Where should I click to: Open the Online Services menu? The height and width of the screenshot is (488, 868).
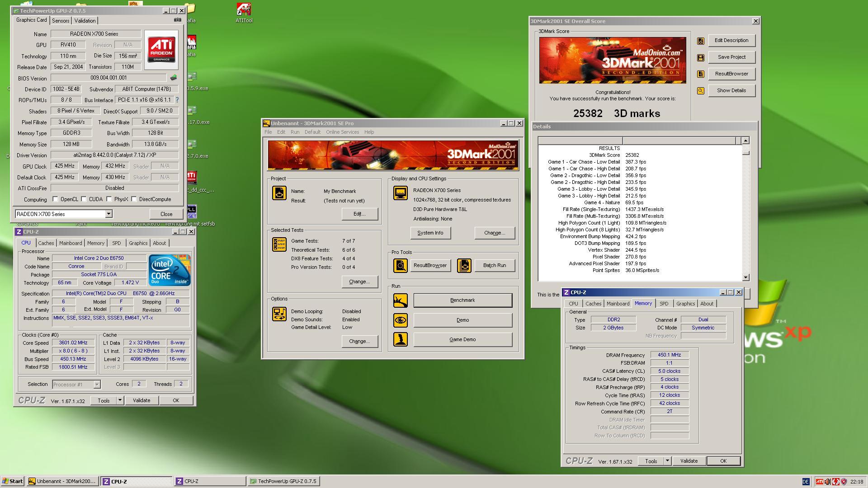click(342, 132)
